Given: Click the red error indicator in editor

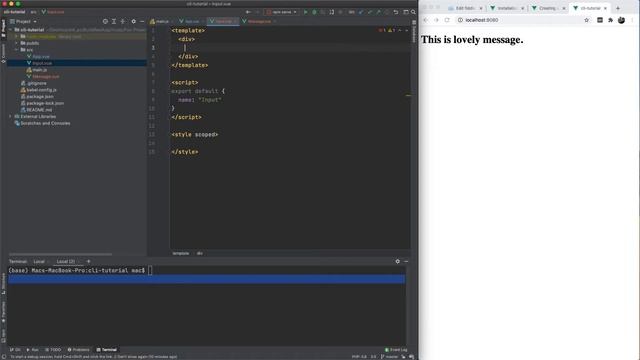Looking at the screenshot, I should (x=382, y=30).
